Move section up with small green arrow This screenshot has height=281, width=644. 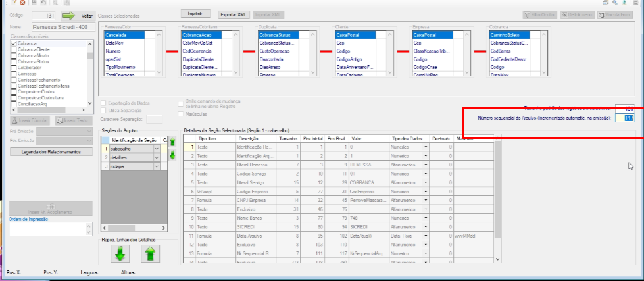(x=172, y=142)
